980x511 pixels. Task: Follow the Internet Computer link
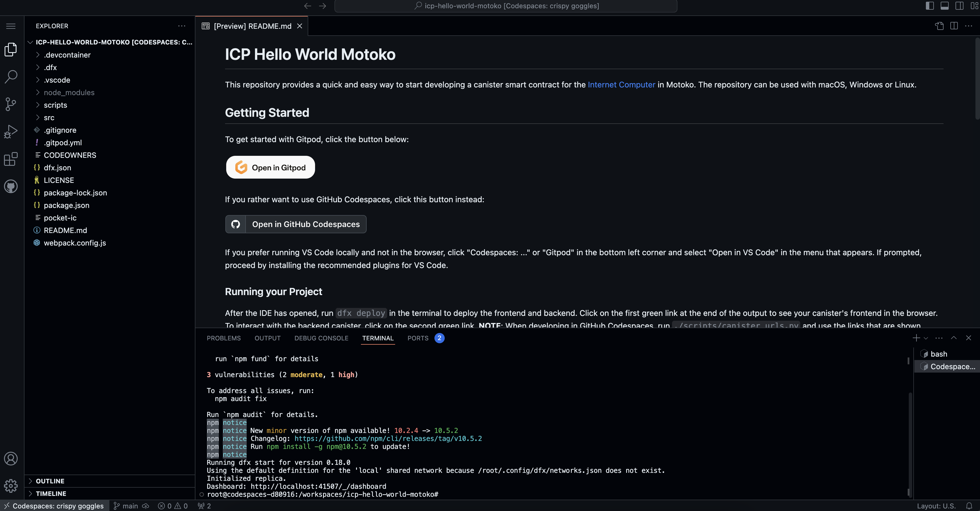click(x=621, y=85)
